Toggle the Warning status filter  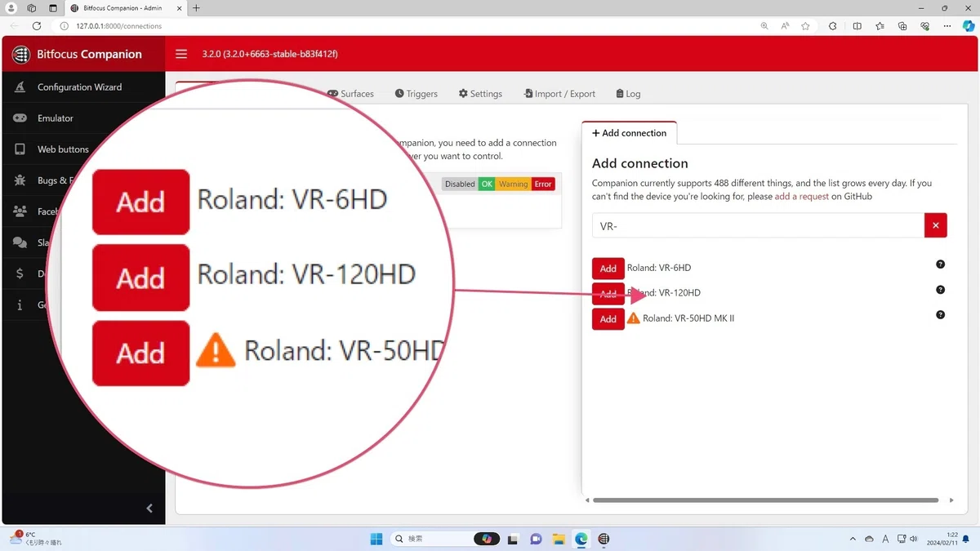[x=513, y=184]
